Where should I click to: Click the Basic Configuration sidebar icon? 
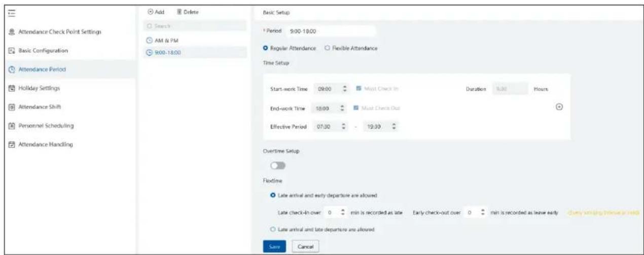(x=12, y=51)
